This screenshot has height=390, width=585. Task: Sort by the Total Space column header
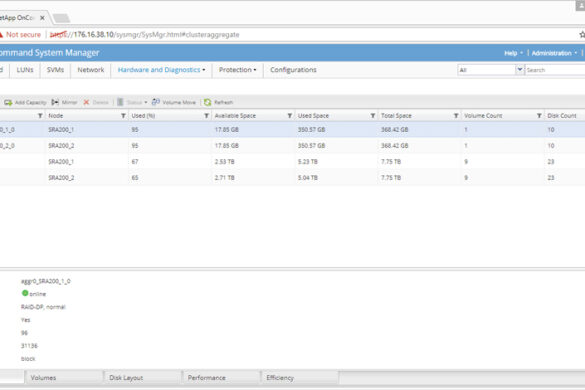point(396,116)
